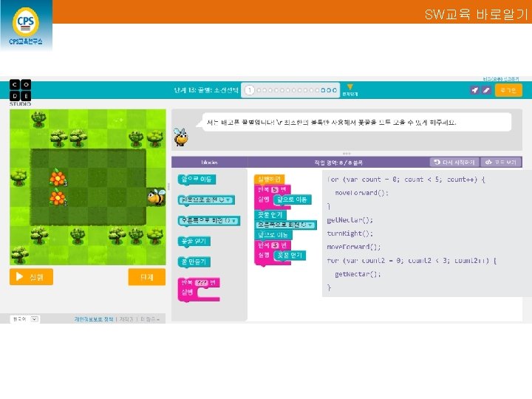532x399 pixels.
Task: Click the workspace '8 / 8 블록' counter
Action: (x=338, y=163)
